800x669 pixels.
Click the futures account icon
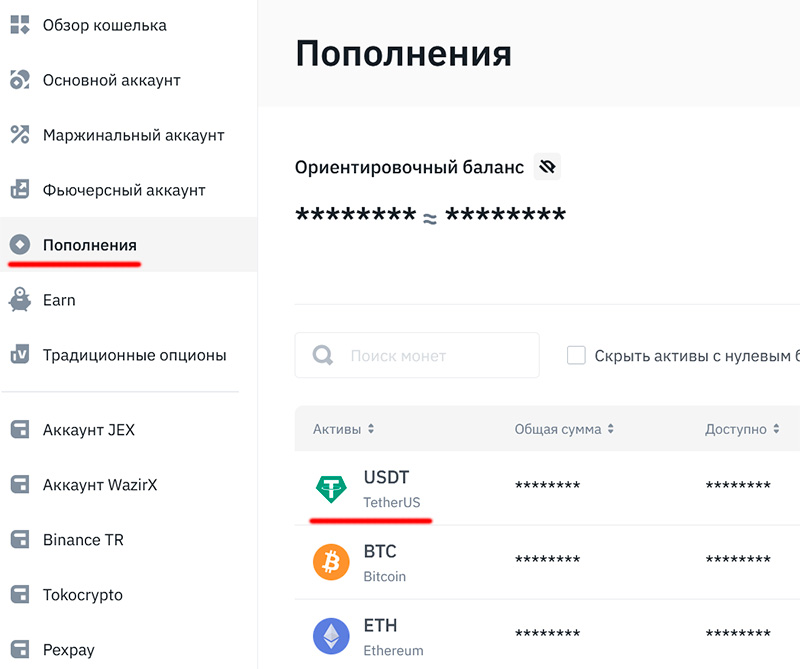20,190
